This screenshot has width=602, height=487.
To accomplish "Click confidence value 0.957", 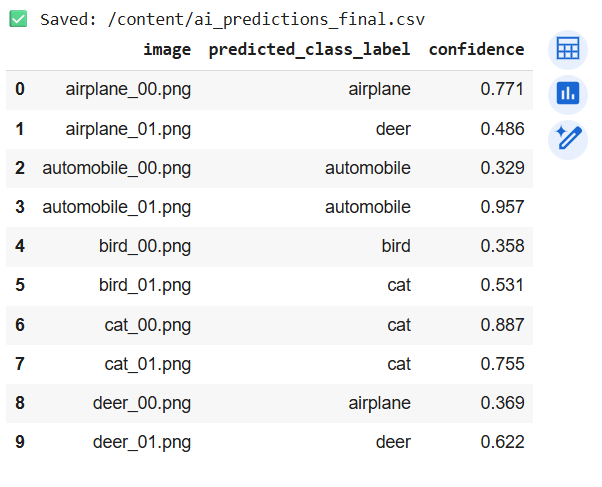I will [x=502, y=207].
